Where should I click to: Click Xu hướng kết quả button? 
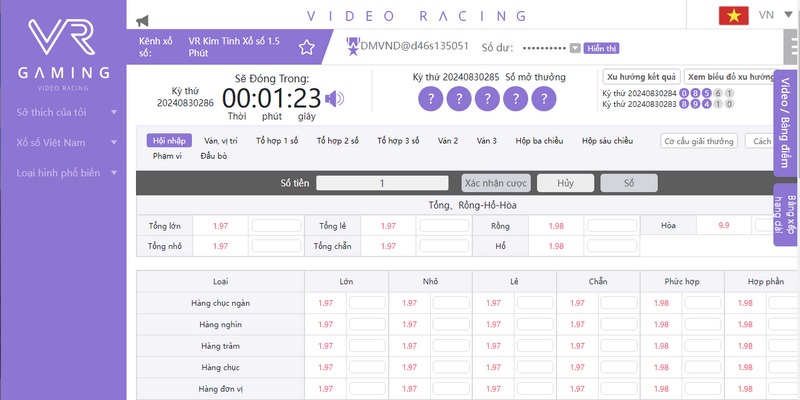641,77
